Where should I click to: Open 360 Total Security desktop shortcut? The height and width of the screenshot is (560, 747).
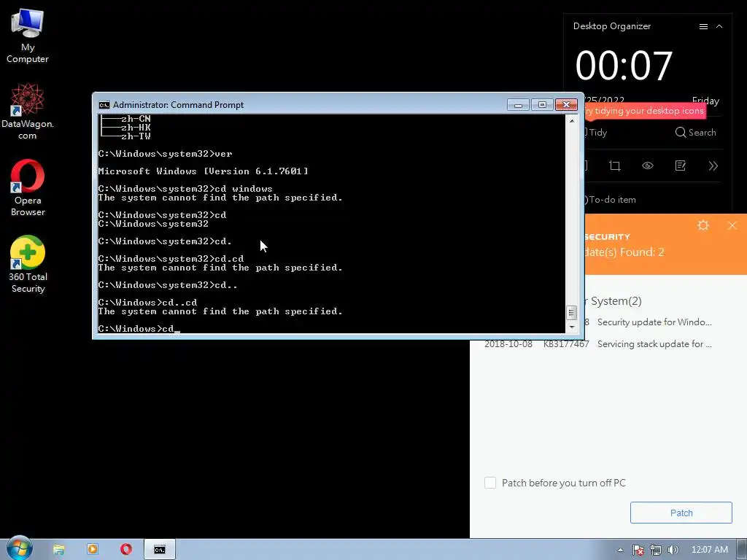point(27,264)
